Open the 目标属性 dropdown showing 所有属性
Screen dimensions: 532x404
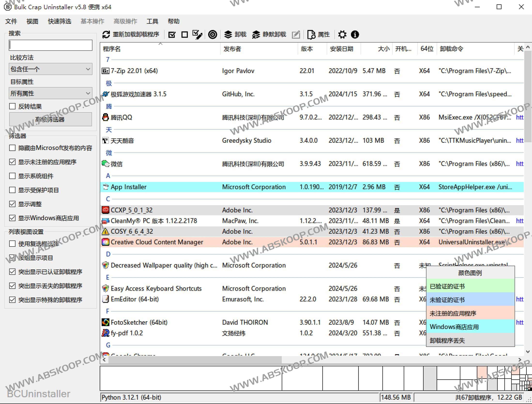pos(50,93)
